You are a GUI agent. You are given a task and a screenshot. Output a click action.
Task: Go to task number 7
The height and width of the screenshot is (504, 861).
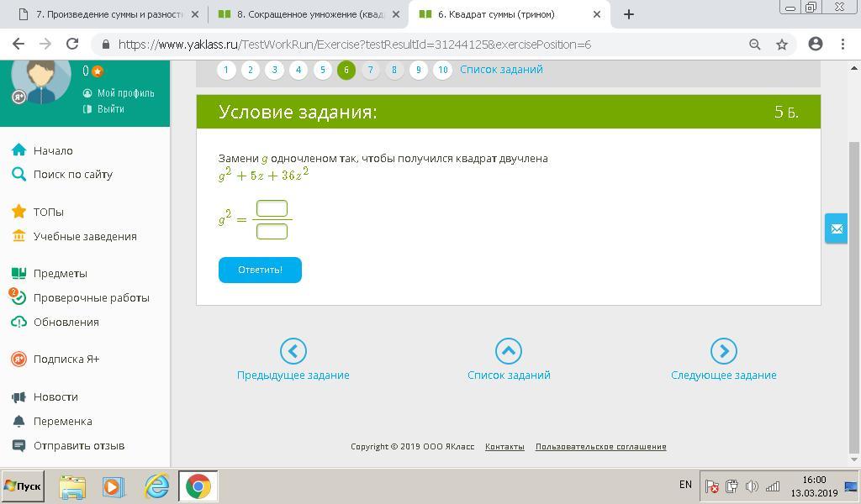(370, 71)
